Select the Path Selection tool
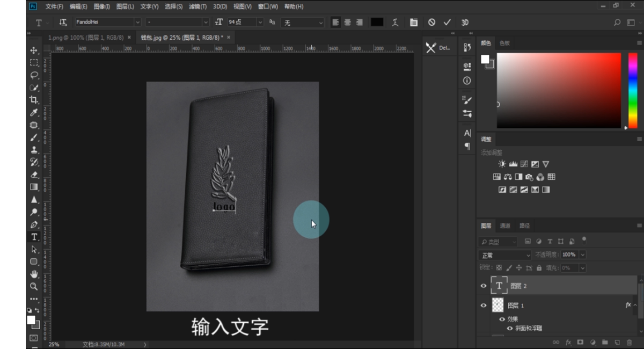Screen dimensions: 644x349 tap(34, 250)
